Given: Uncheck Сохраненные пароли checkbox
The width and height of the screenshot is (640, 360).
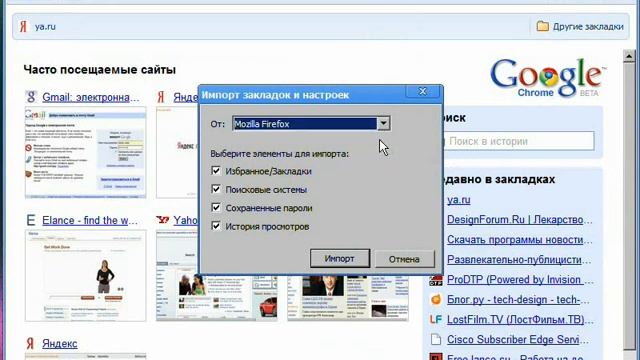Looking at the screenshot, I should coord(216,207).
